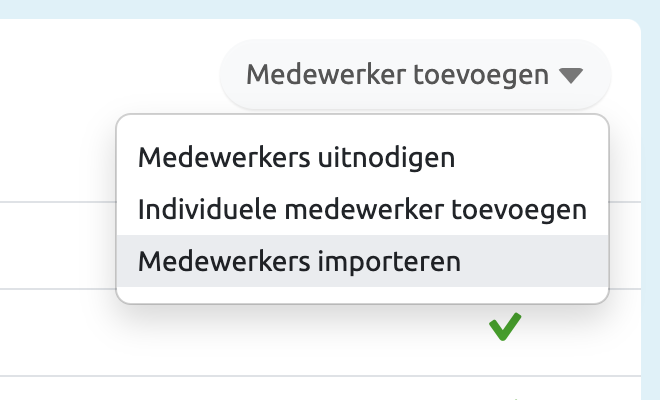Click the light blue background margin at right
660x400 pixels.
[x=650, y=200]
